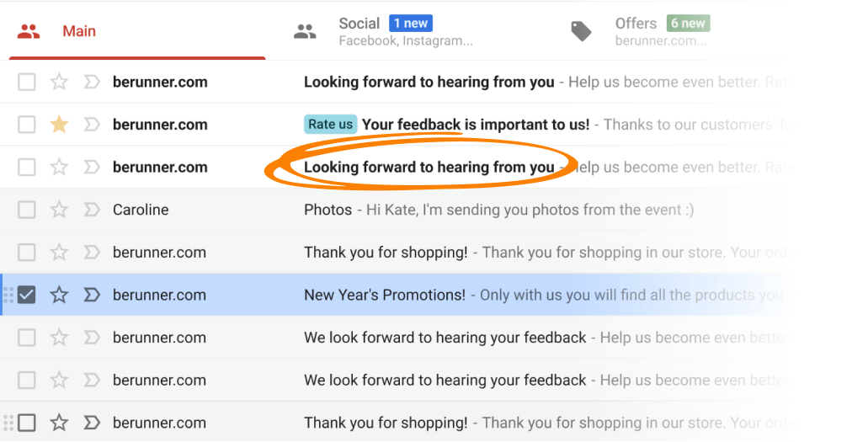Image resolution: width=868 pixels, height=442 pixels.
Task: Uncheck the New Year's Promotions email checkbox
Action: [27, 295]
